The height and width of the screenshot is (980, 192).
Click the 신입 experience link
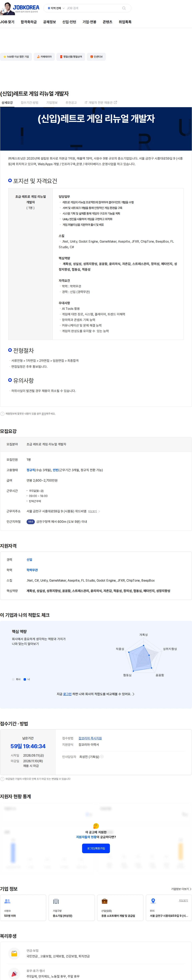(x=29, y=560)
